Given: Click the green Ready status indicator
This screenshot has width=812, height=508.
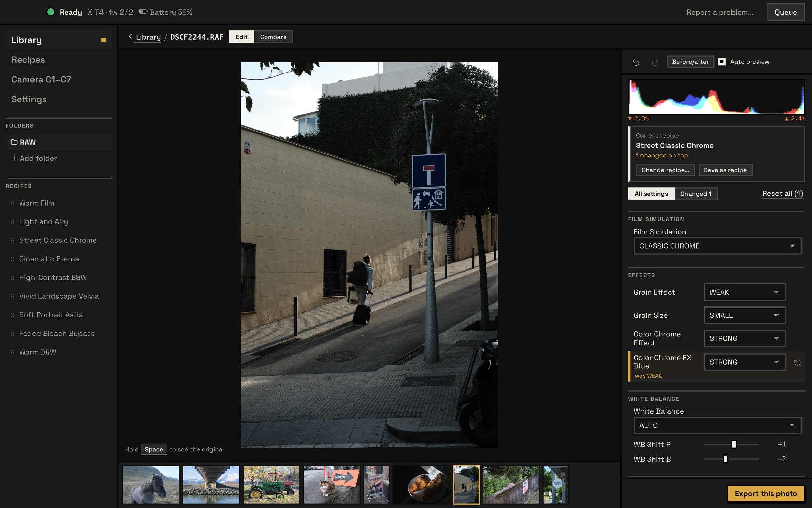Looking at the screenshot, I should point(51,12).
